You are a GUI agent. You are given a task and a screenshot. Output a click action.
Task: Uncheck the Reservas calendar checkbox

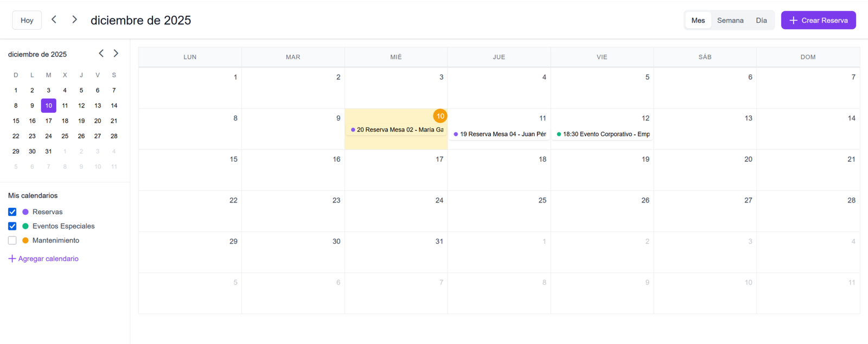click(12, 212)
